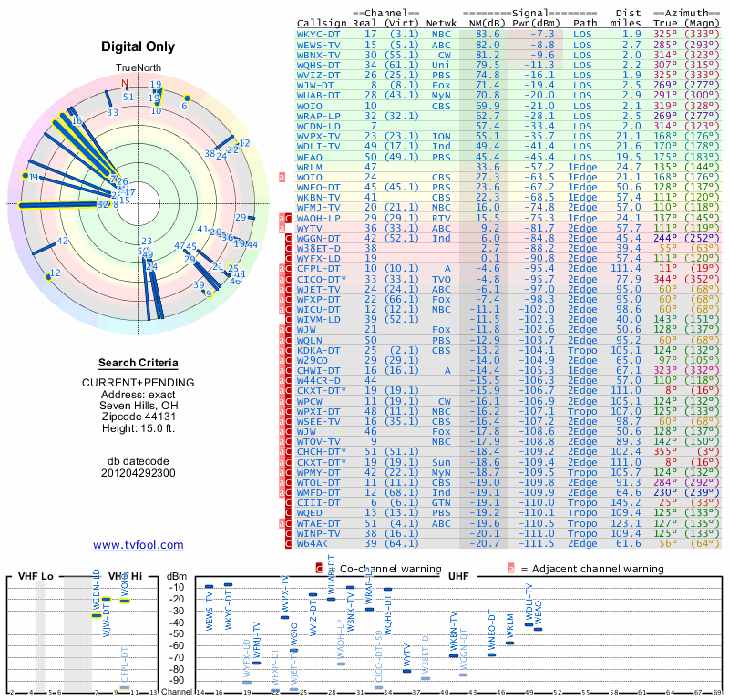Click the WKYC-DT callsign in the table
This screenshot has height=700, width=729.
coord(318,35)
